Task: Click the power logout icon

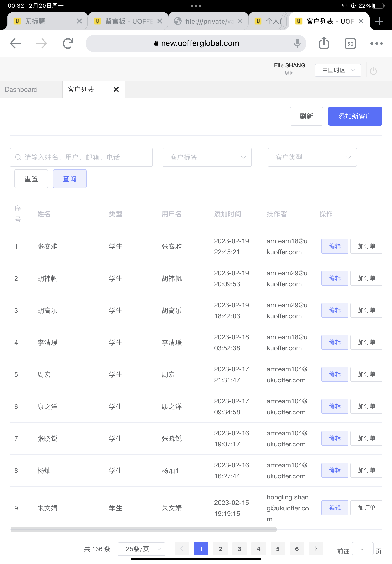Action: click(x=373, y=71)
